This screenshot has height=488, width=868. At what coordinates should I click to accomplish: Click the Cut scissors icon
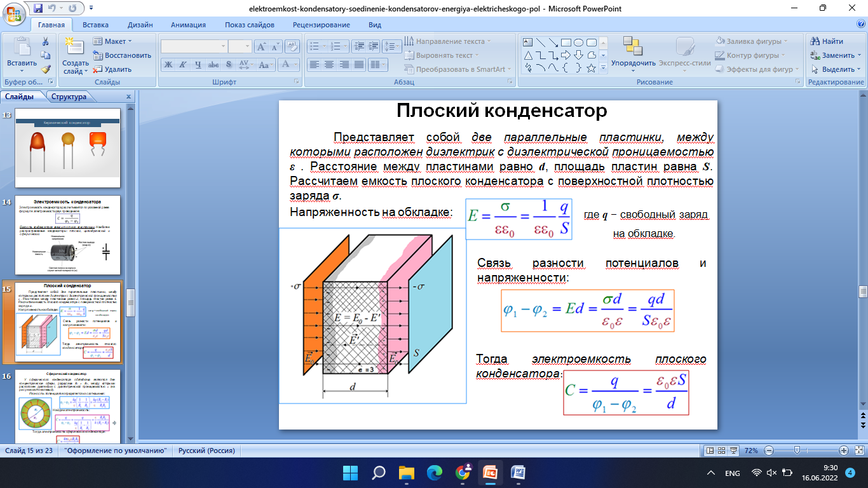[x=46, y=41]
